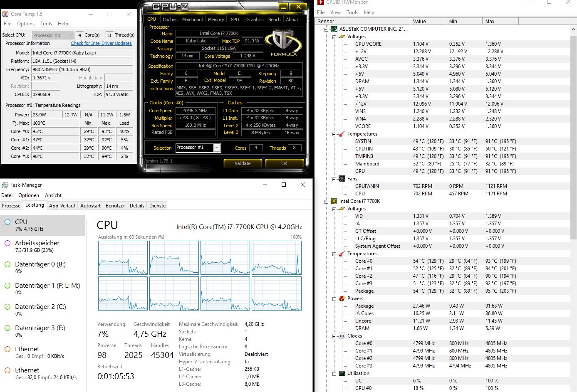
Task: Click the Intel Core i7 7700K chip icon
Action: coord(334,201)
